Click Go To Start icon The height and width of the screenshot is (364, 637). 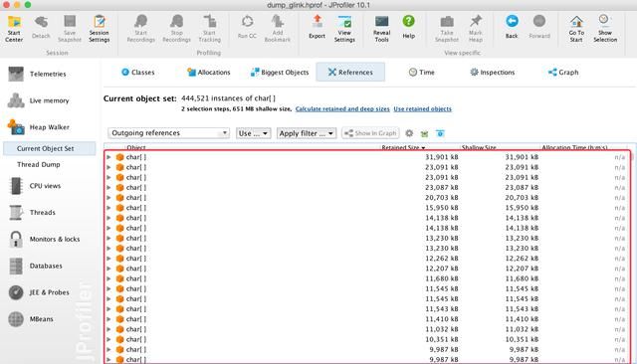576,29
